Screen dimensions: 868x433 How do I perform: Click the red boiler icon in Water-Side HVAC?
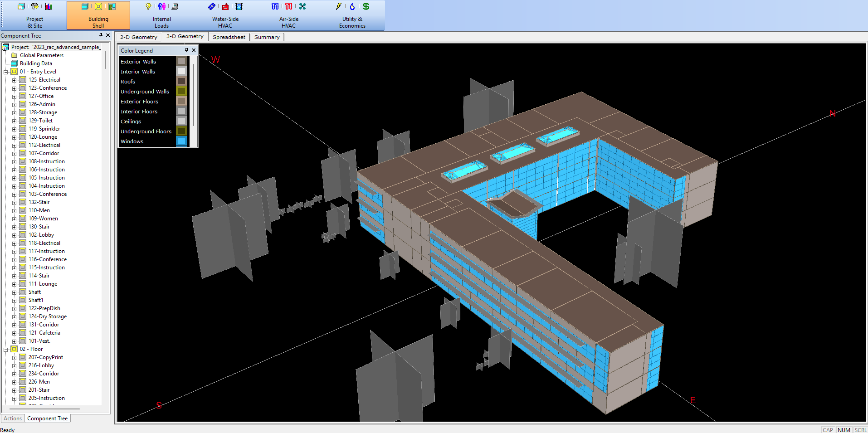coord(225,6)
